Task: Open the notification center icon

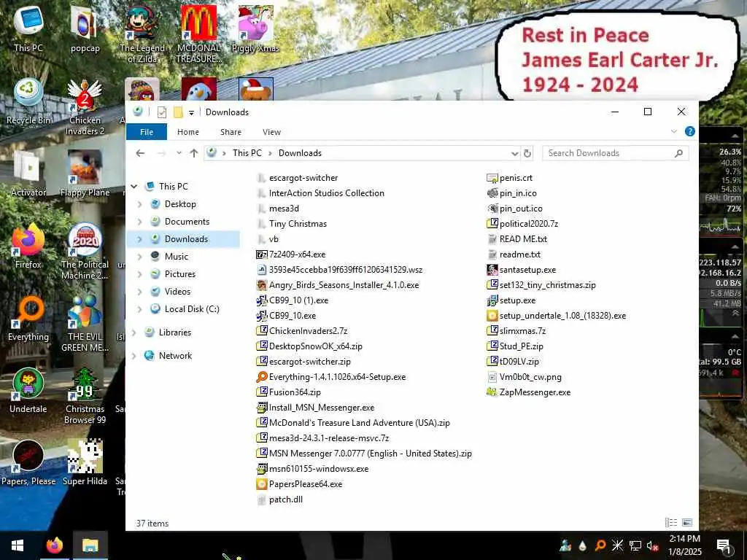Action: (724, 545)
